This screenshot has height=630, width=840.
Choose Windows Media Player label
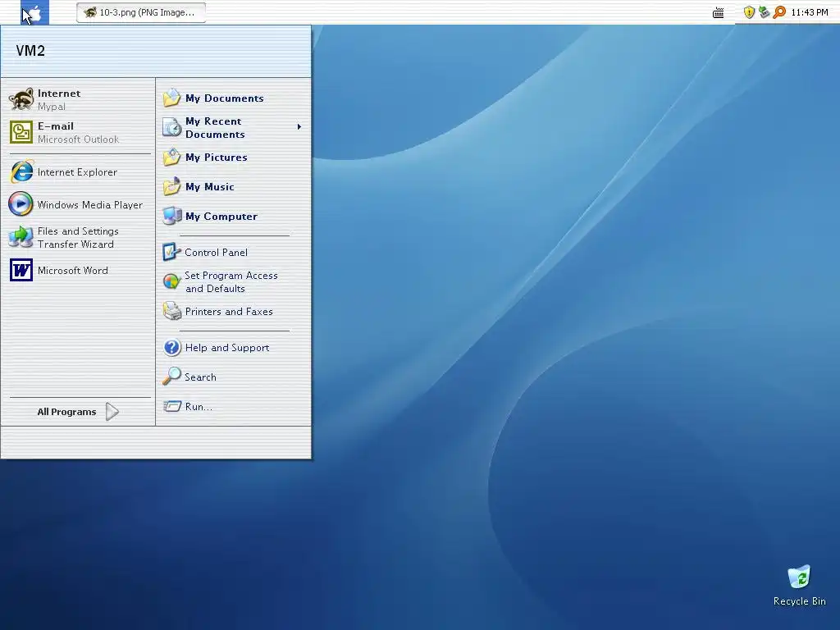click(x=90, y=204)
